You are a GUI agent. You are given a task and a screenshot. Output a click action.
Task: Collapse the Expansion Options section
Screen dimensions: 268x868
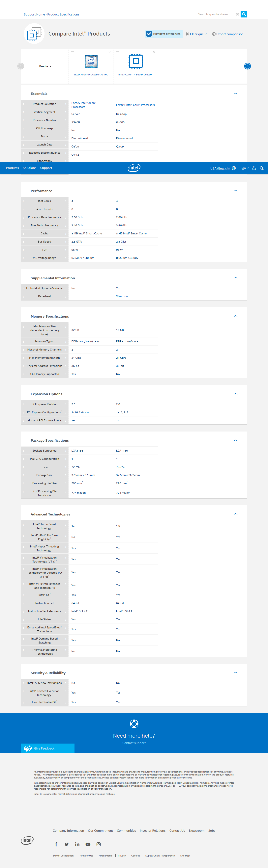[236, 394]
